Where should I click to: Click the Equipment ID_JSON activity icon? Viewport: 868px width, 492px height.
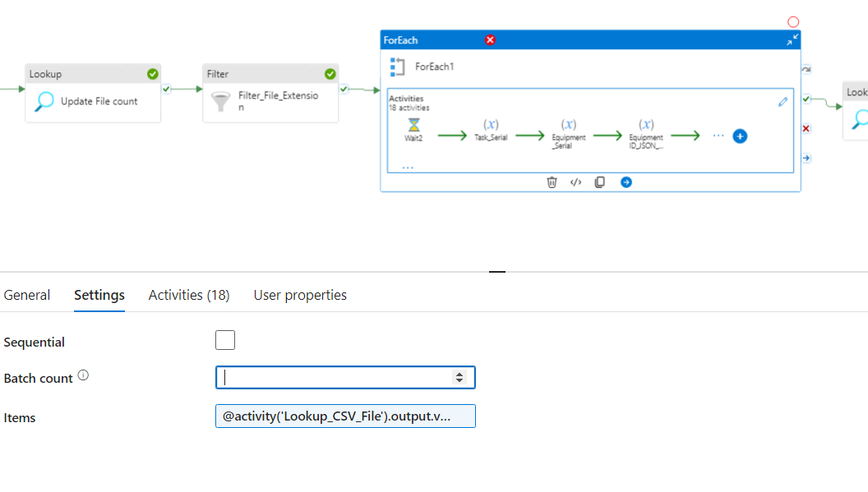646,125
